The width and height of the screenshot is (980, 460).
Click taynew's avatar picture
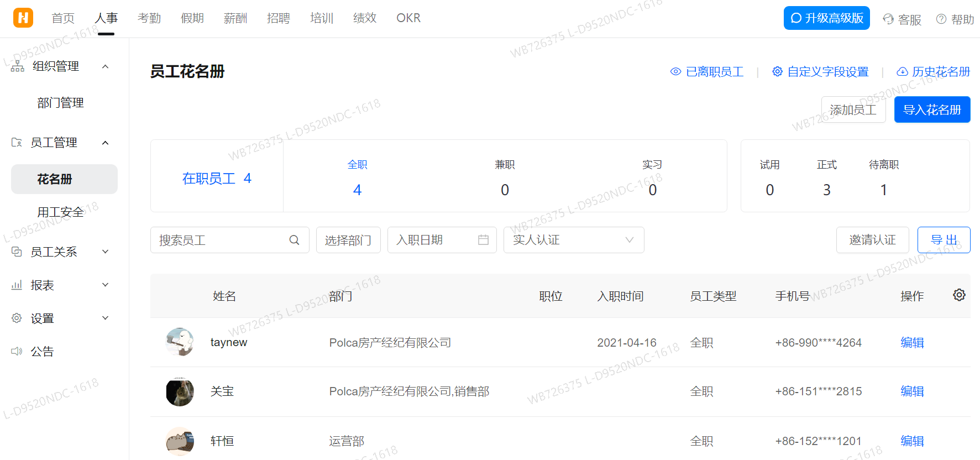coord(180,342)
